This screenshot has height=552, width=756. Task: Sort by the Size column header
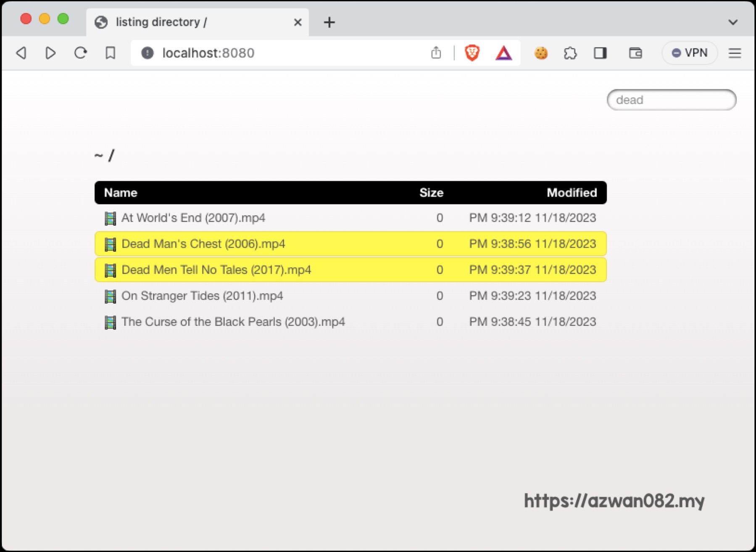point(431,193)
